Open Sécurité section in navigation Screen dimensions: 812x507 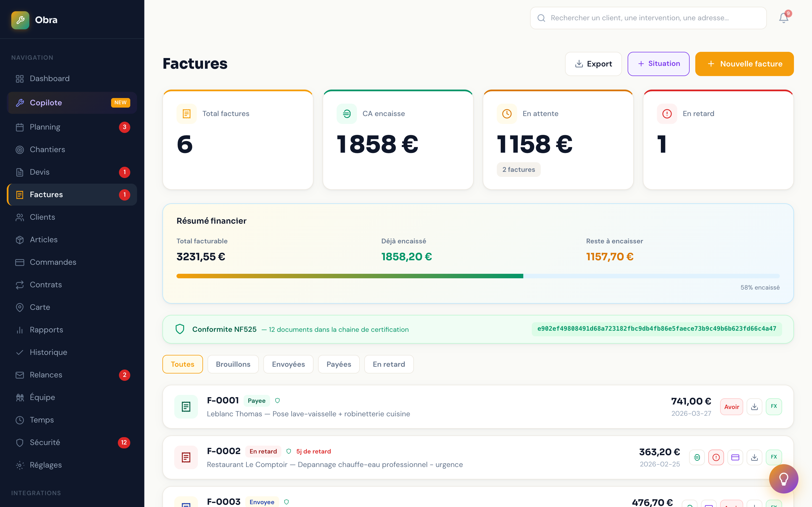pyautogui.click(x=45, y=442)
